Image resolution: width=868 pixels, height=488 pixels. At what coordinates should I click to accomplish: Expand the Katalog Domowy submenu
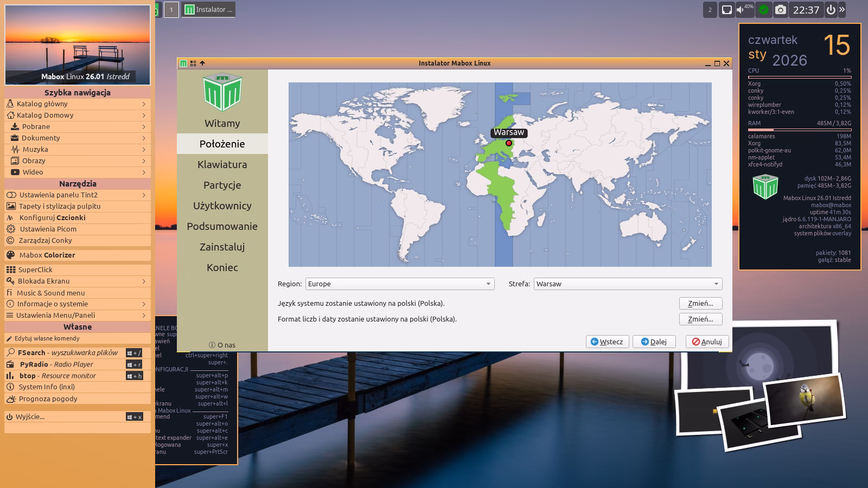(x=144, y=115)
